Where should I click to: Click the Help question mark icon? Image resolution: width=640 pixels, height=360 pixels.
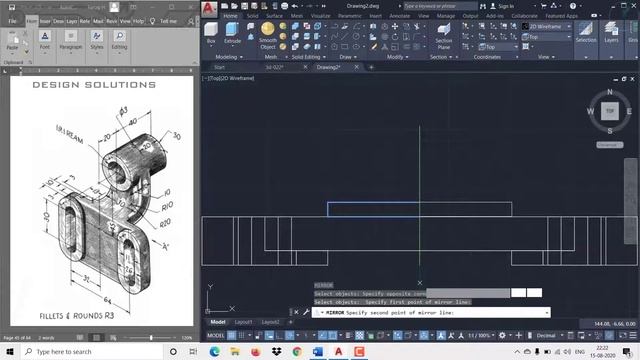point(573,6)
